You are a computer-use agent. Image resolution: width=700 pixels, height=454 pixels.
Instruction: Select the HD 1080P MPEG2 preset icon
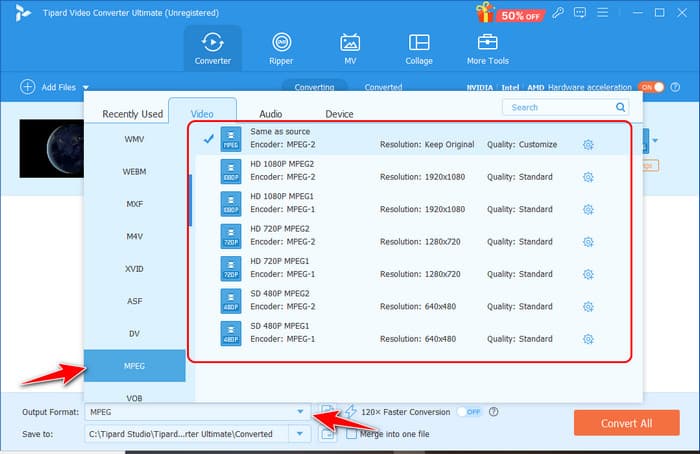(x=231, y=171)
